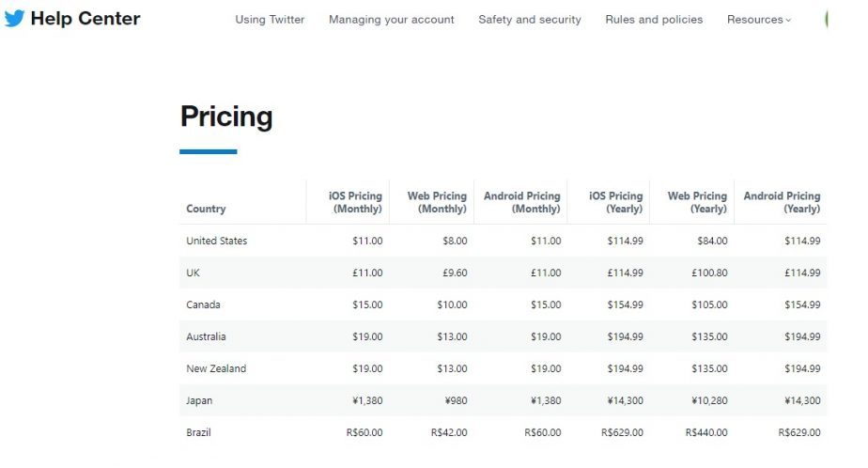
Task: Go to Safety and security section
Action: (529, 20)
